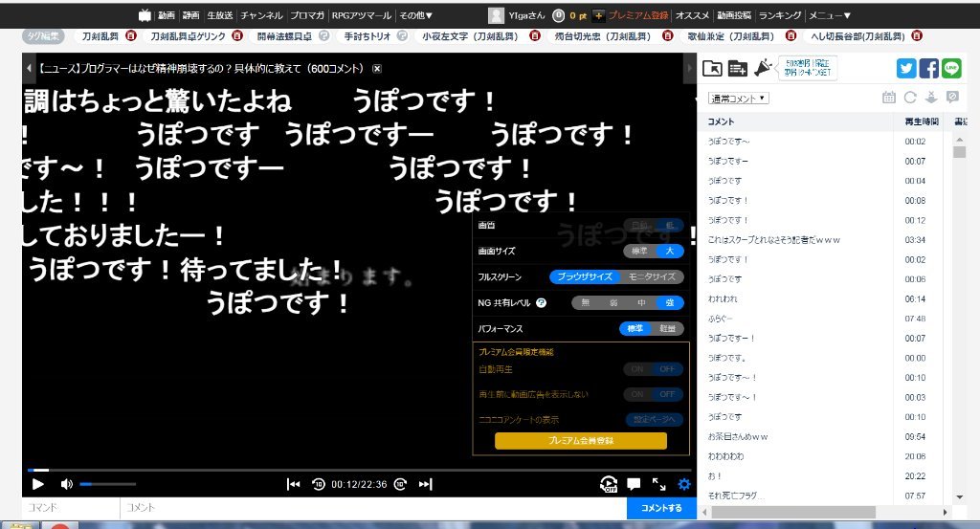Collapse the side panel arrow beside player
The image size is (980, 529).
click(689, 68)
